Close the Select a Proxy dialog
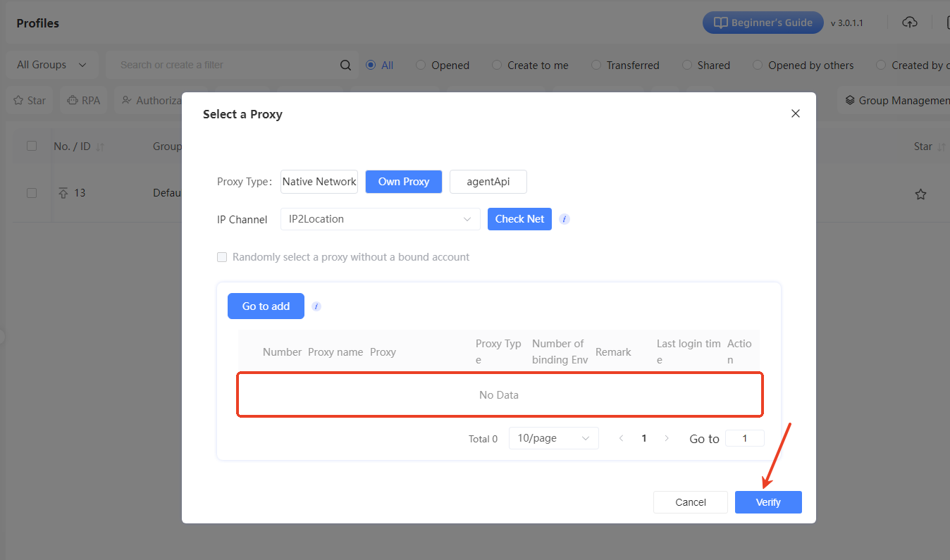The width and height of the screenshot is (950, 560). click(795, 113)
